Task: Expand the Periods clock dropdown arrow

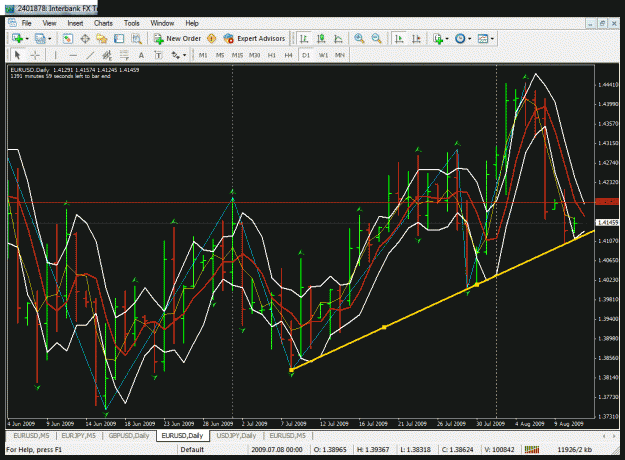Action: pyautogui.click(x=470, y=39)
